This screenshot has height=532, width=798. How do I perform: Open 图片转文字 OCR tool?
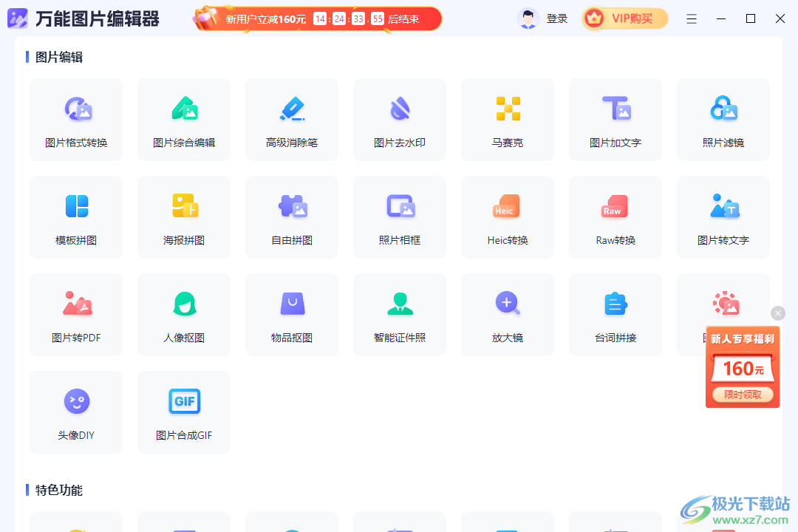pos(723,217)
